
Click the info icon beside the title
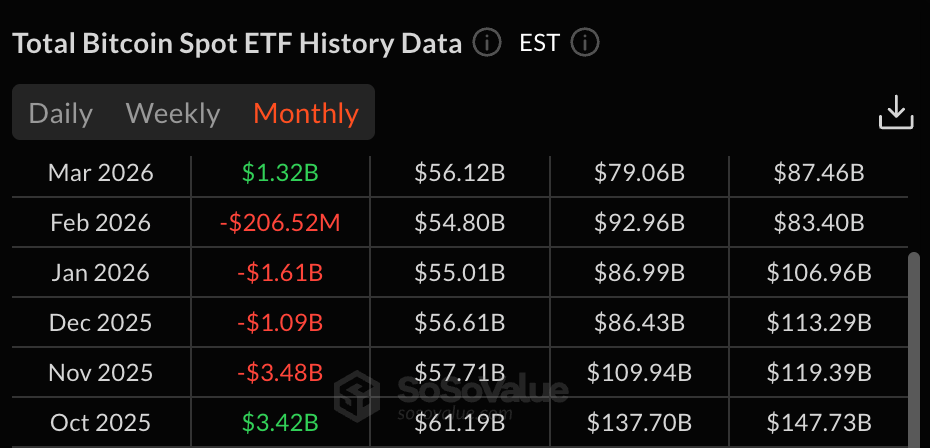point(487,44)
